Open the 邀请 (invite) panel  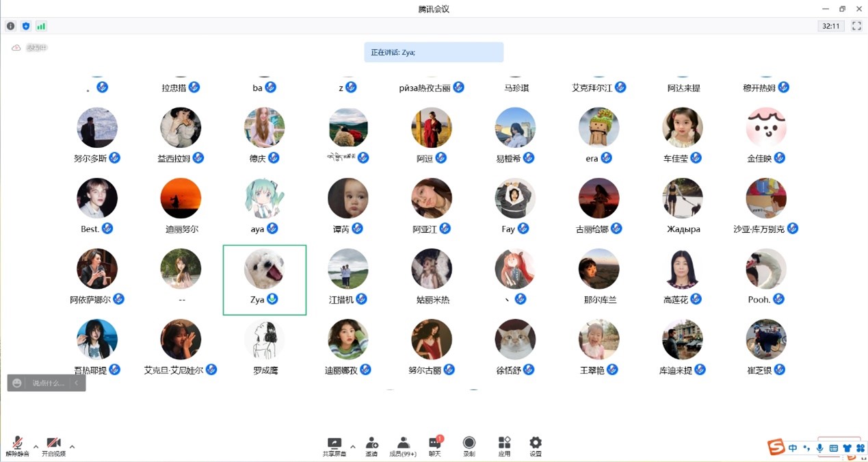point(371,446)
